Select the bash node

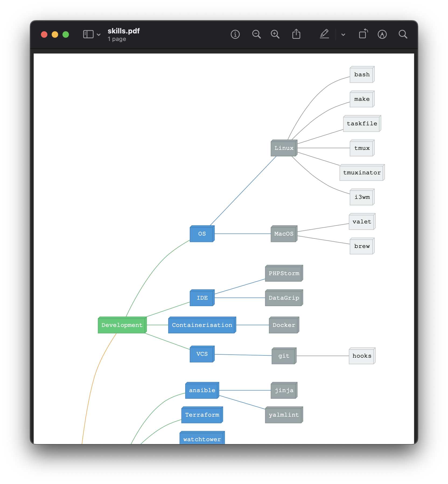(x=362, y=74)
